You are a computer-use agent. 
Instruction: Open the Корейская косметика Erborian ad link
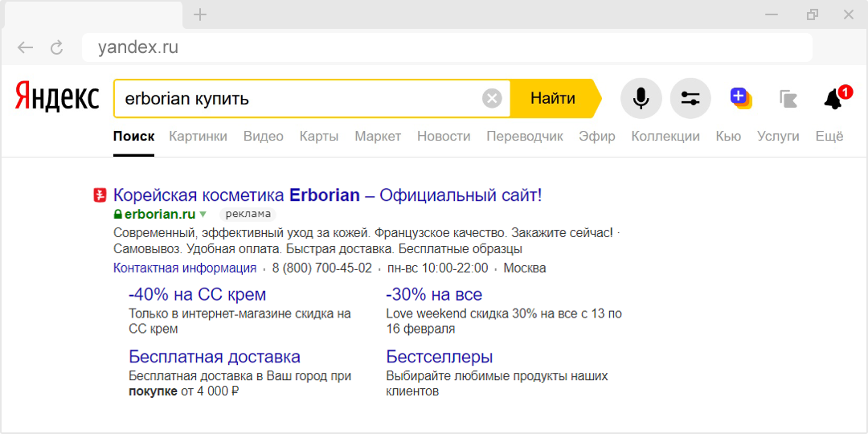coord(327,195)
